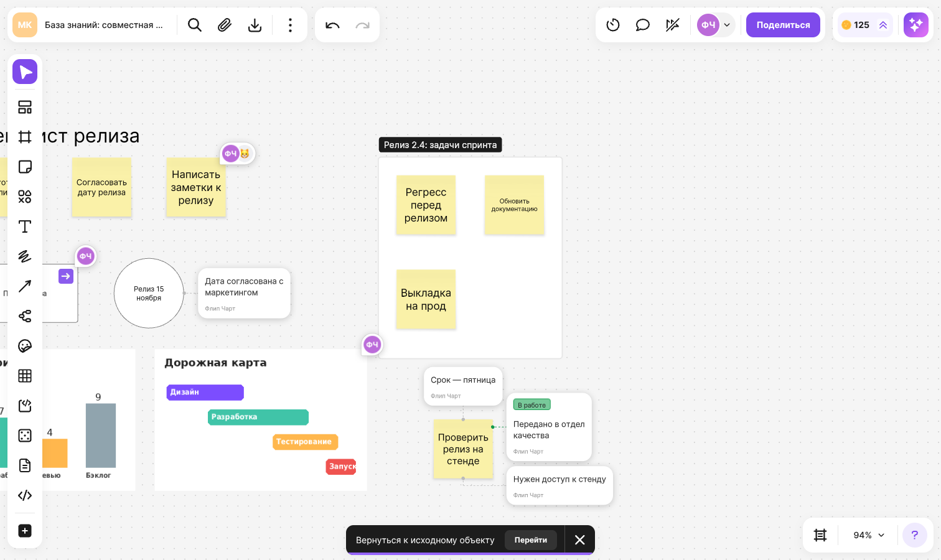
Task: Select the text tool
Action: point(25,226)
